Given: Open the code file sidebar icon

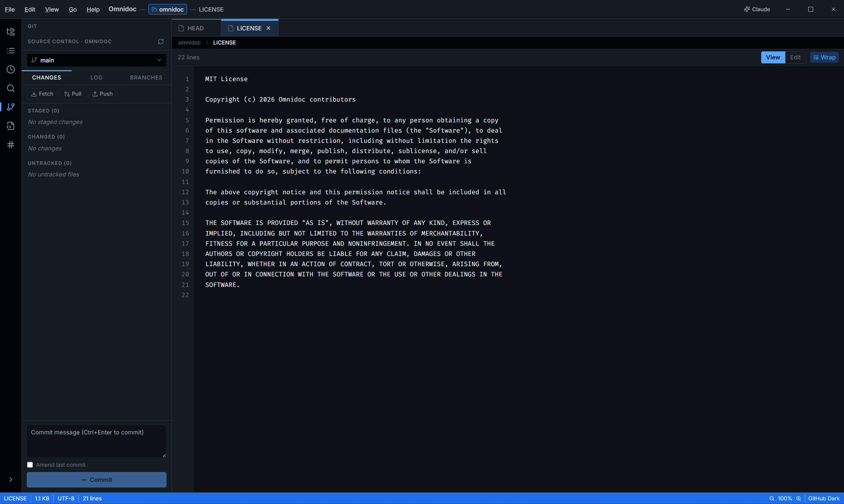Looking at the screenshot, I should [11, 126].
